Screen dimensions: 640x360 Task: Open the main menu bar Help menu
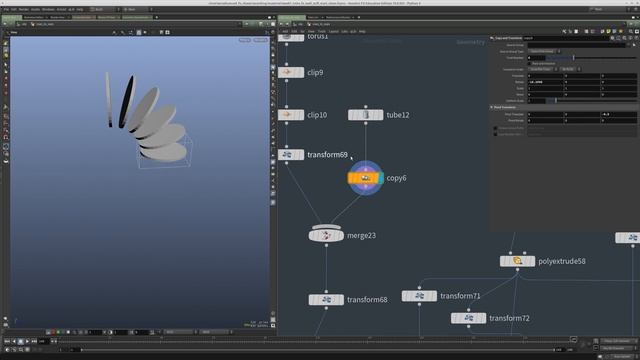pos(80,9)
